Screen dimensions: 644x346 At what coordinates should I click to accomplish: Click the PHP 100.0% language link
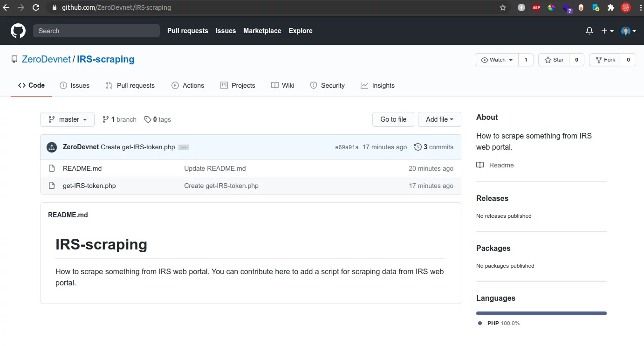(x=499, y=323)
